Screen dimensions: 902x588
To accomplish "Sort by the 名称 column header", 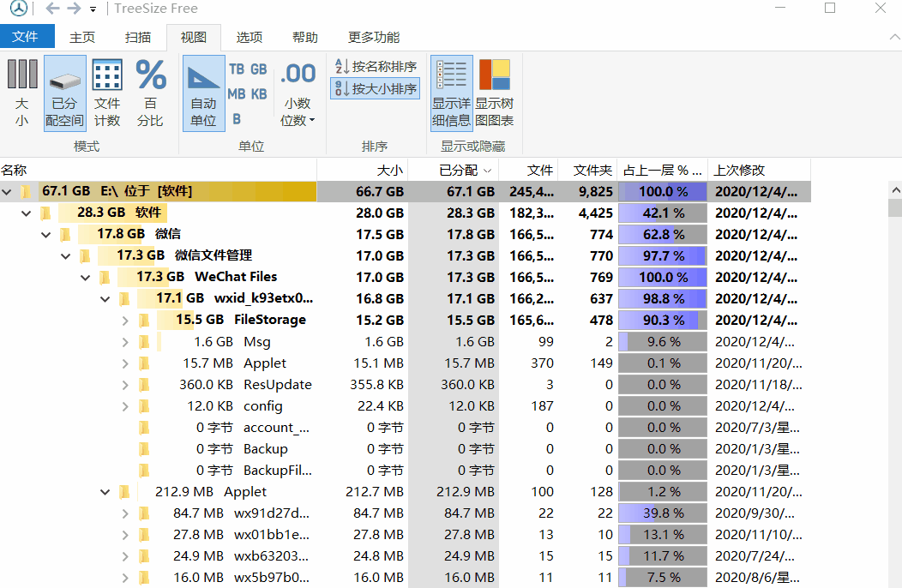I will pos(159,171).
